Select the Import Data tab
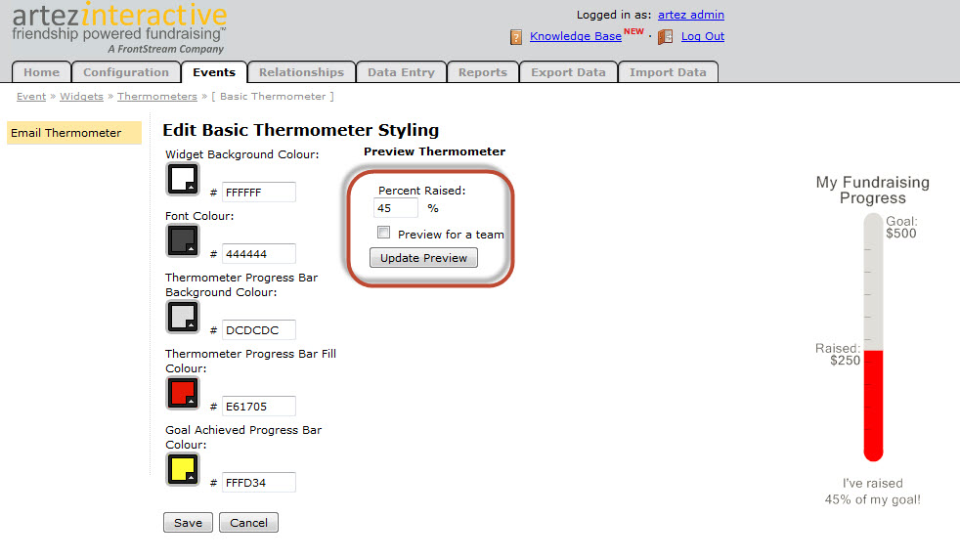The height and width of the screenshot is (560, 960). click(668, 72)
